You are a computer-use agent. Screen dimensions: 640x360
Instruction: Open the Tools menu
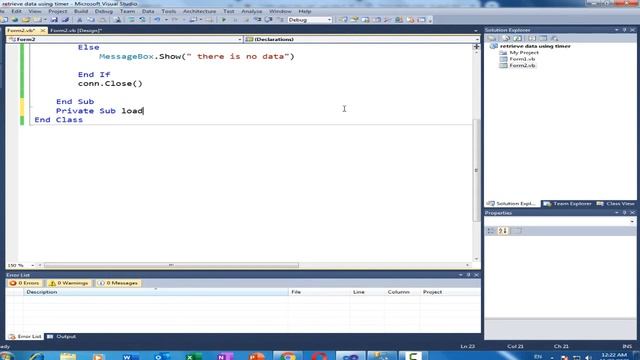pos(169,11)
